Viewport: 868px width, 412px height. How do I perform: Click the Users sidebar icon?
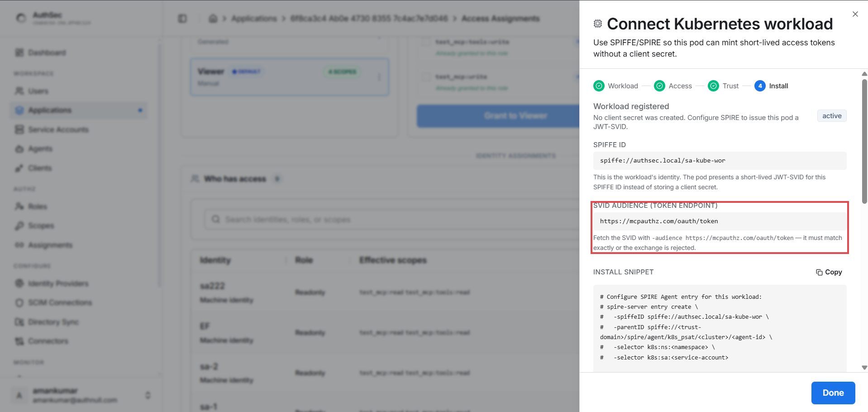(x=19, y=91)
